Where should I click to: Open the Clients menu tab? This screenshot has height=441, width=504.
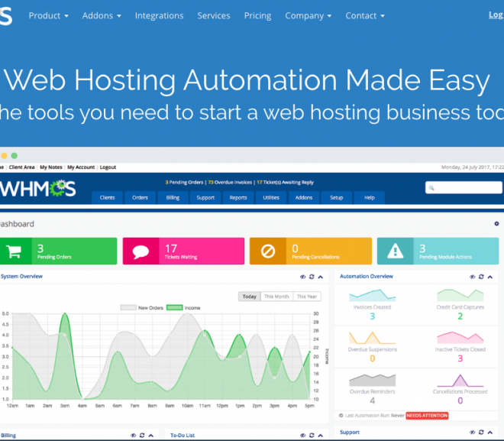coord(107,197)
